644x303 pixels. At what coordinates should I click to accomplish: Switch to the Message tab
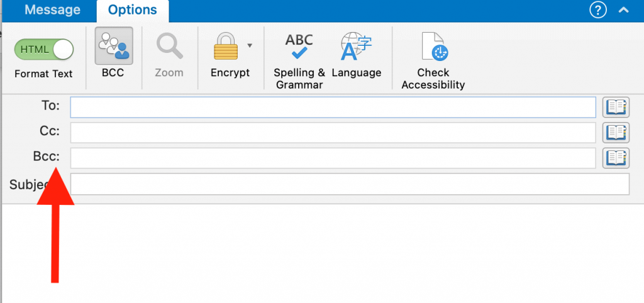(x=52, y=10)
